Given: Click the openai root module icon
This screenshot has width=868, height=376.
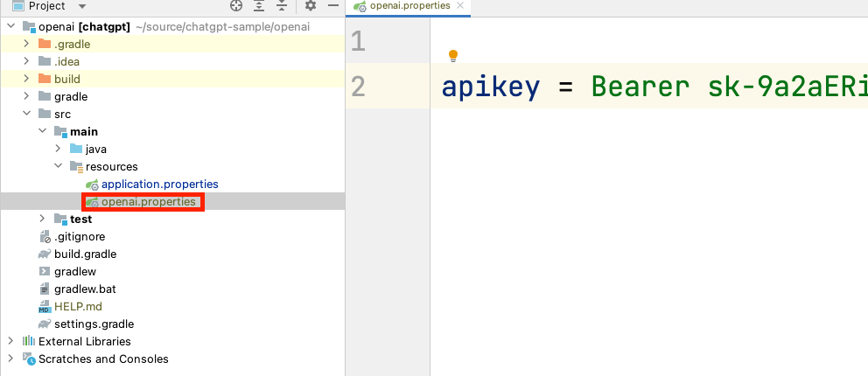Looking at the screenshot, I should click(30, 26).
